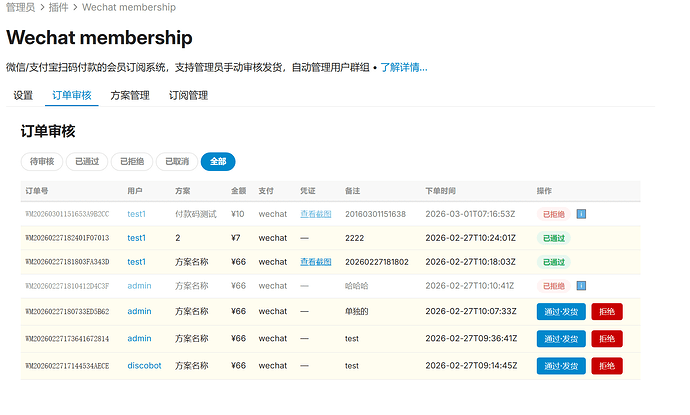Go to the 订阅管理 tab
This screenshot has width=690, height=415.
[188, 96]
